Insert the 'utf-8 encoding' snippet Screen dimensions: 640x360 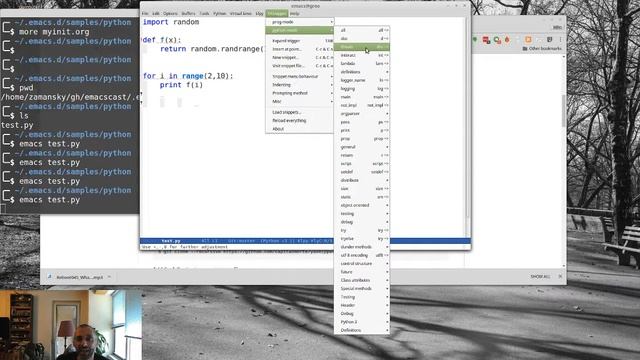click(362, 255)
